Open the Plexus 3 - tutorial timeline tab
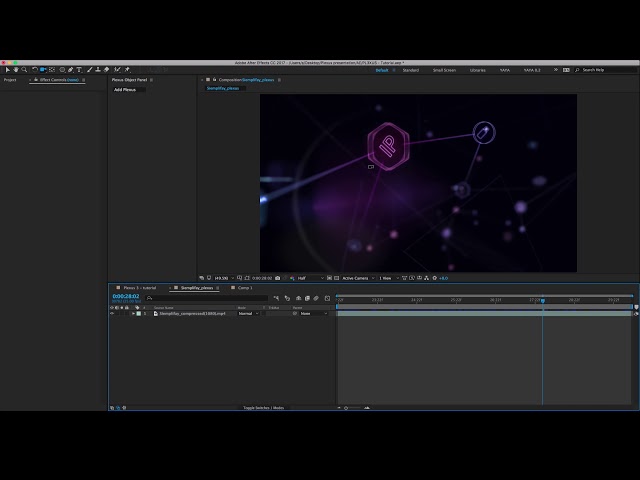This screenshot has height=480, width=640. point(140,288)
